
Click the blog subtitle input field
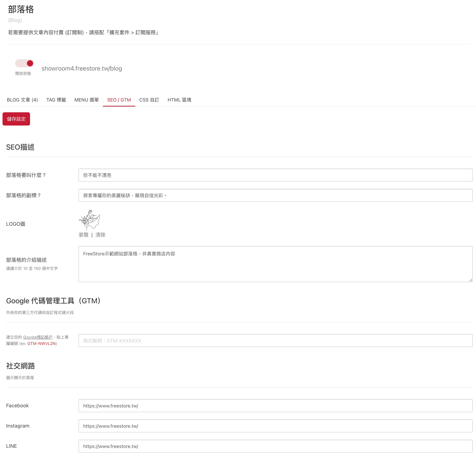pos(275,195)
